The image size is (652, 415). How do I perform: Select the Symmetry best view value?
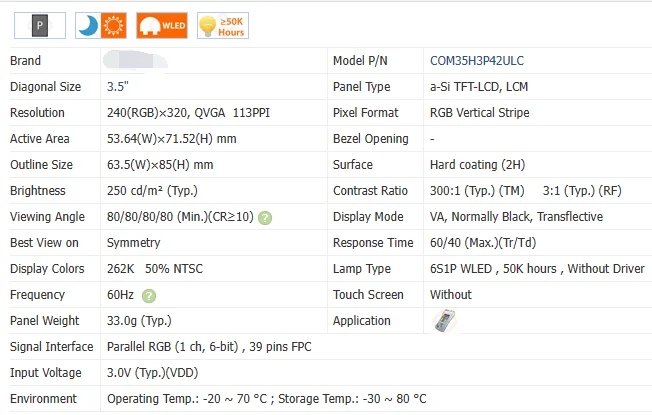pyautogui.click(x=133, y=243)
